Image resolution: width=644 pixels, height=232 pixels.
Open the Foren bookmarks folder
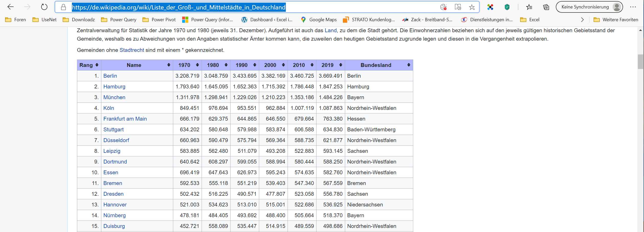pos(16,20)
